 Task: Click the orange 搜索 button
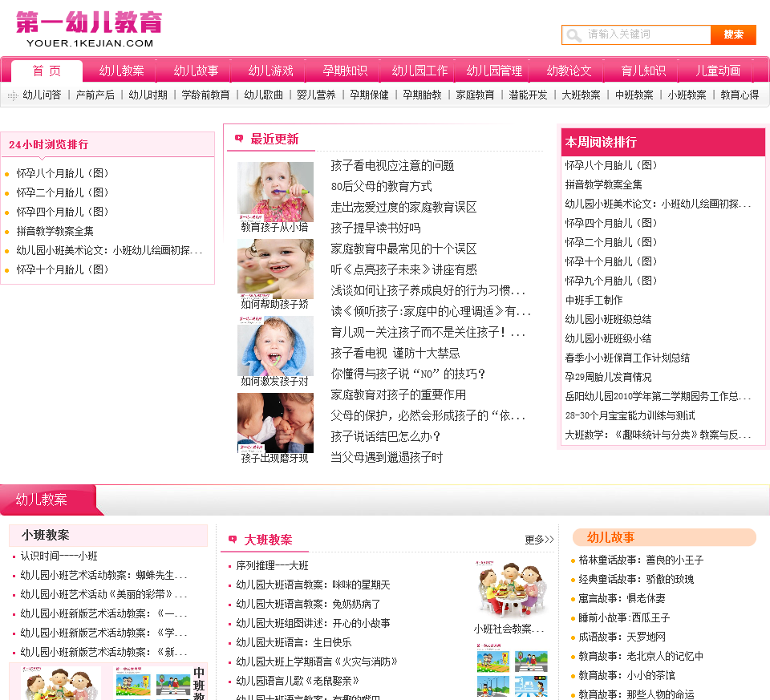click(733, 34)
